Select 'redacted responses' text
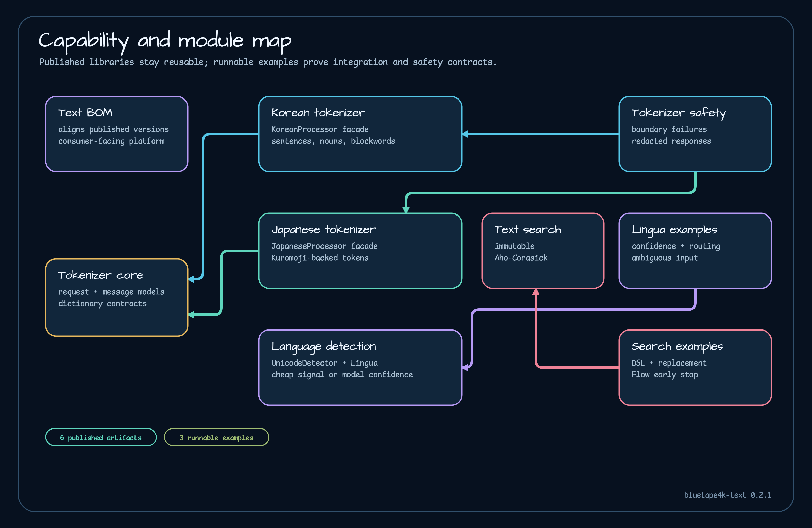 click(x=671, y=141)
